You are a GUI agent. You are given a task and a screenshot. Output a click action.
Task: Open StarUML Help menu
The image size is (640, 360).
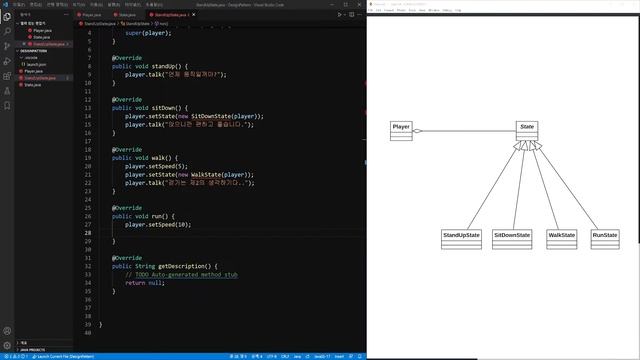click(458, 10)
